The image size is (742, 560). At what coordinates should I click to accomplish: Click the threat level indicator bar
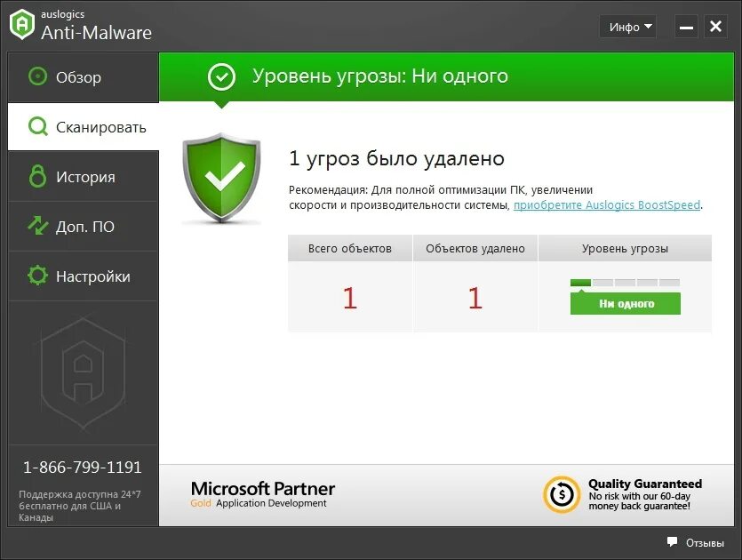pos(625,283)
